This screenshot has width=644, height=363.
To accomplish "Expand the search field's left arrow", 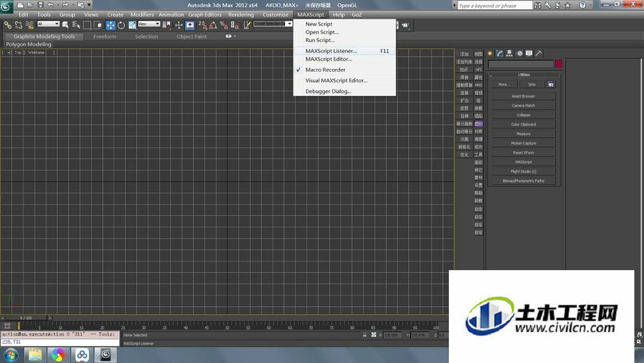I will (454, 5).
